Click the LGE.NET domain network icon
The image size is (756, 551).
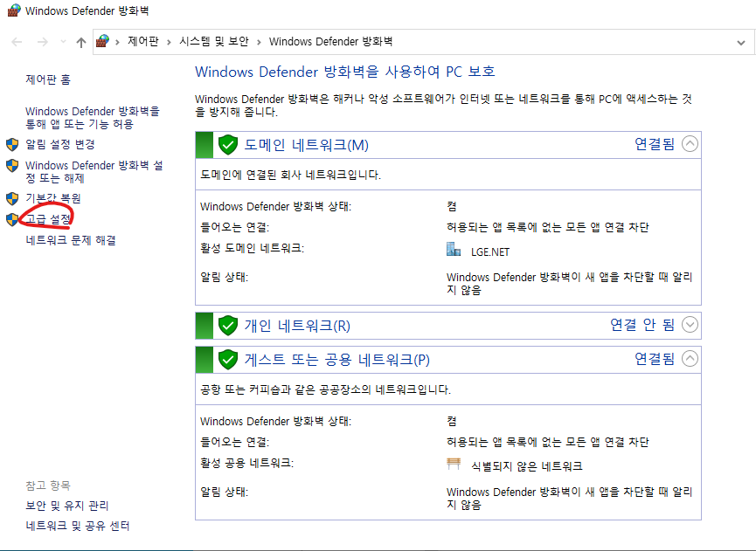pos(454,250)
